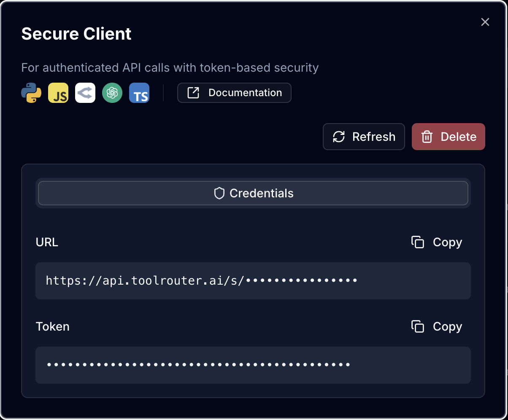This screenshot has height=420, width=508.
Task: Refresh the secure client credentials
Action: click(364, 137)
